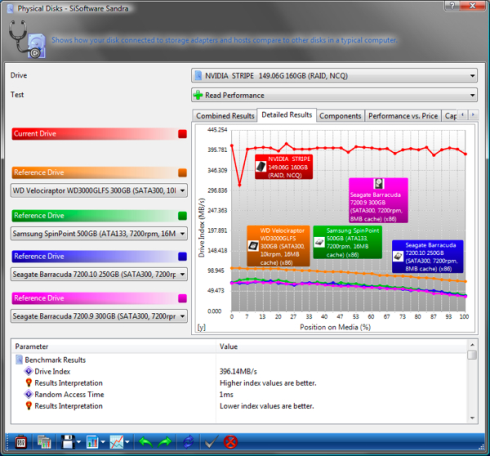Click the line graph chart icon
This screenshot has height=456, width=490.
point(117,442)
